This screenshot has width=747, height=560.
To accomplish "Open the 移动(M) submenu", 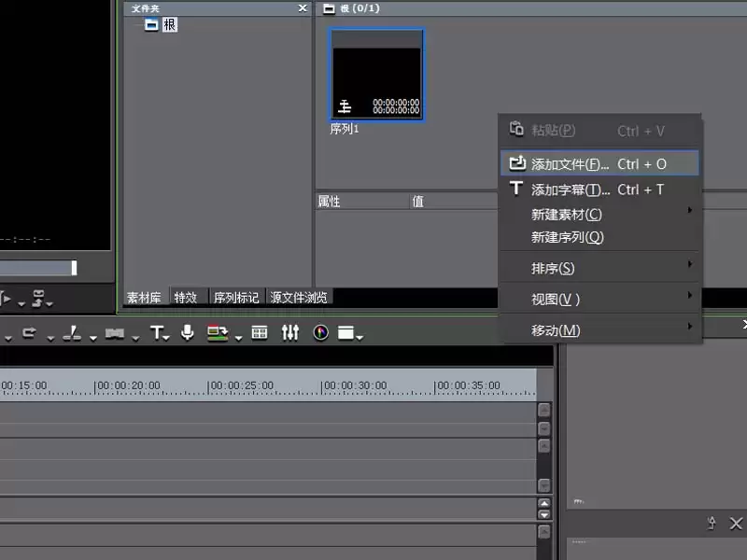I will tap(599, 330).
